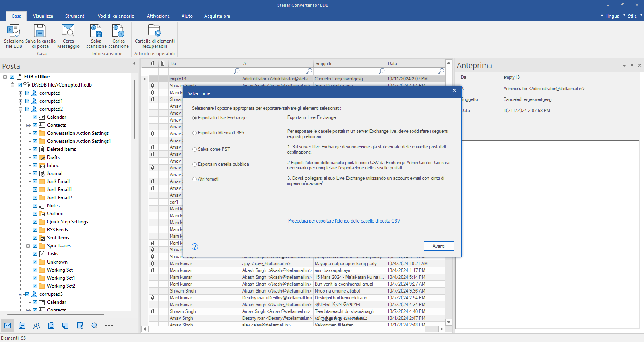Switch to contacts view icon in bottom bar
Viewport: 644px width, 342px height.
pyautogui.click(x=37, y=326)
